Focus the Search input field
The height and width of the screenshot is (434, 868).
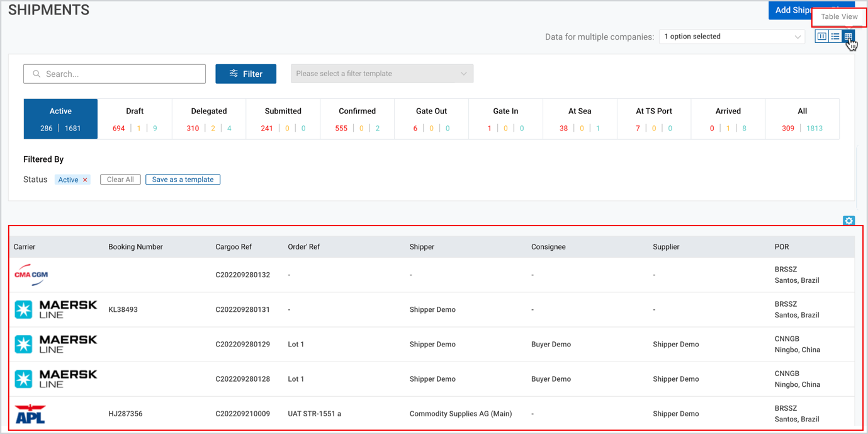tap(115, 74)
